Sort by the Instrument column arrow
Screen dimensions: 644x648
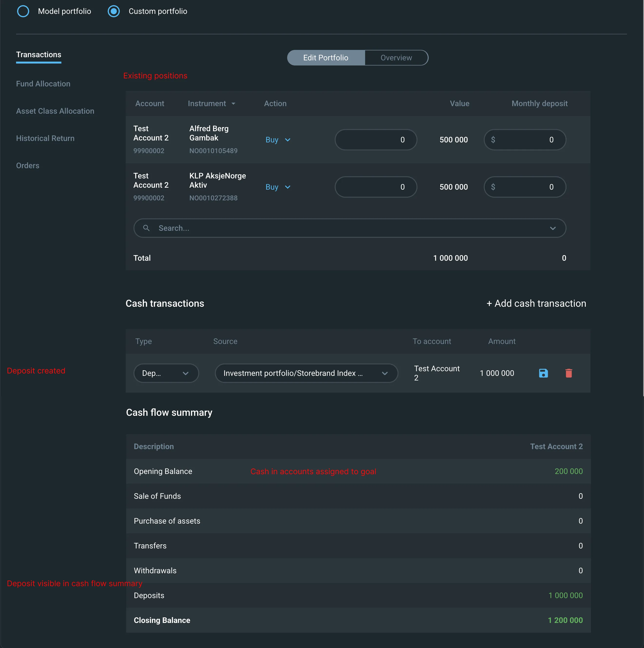tap(233, 104)
